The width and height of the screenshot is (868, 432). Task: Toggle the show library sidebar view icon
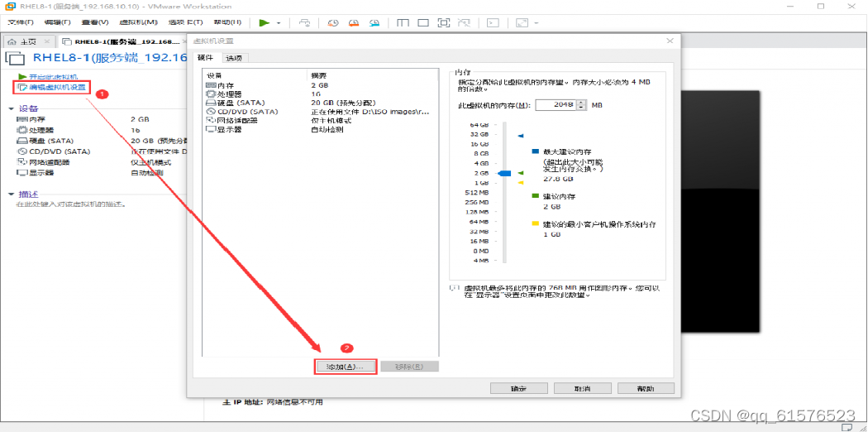403,22
